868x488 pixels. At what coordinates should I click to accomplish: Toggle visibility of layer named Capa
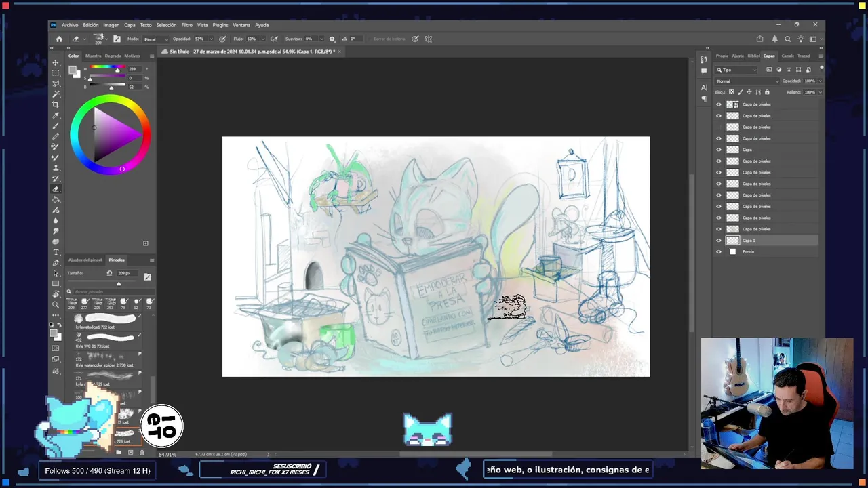coord(719,150)
